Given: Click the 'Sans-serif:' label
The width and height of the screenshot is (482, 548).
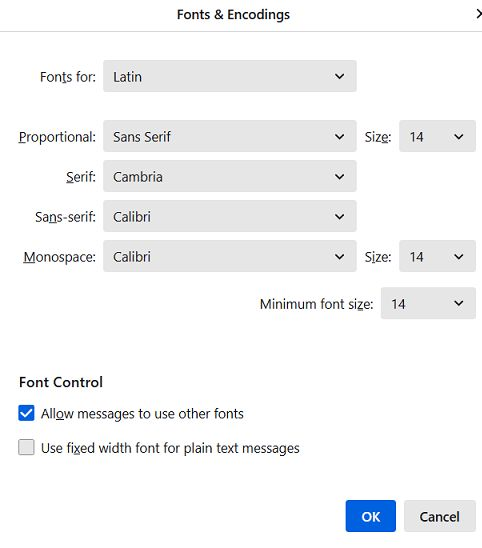Looking at the screenshot, I should click(65, 217).
